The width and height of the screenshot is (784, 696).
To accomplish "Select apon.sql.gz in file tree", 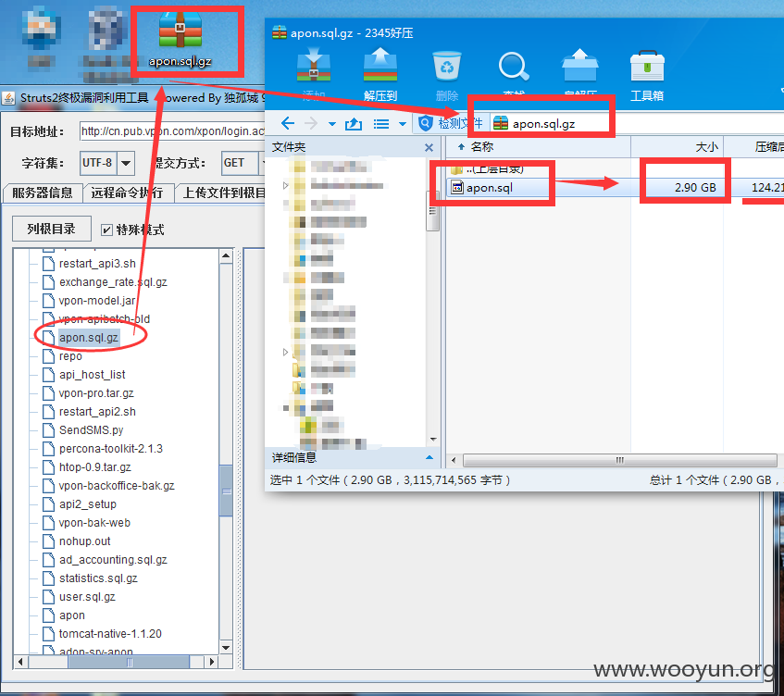I will click(89, 338).
